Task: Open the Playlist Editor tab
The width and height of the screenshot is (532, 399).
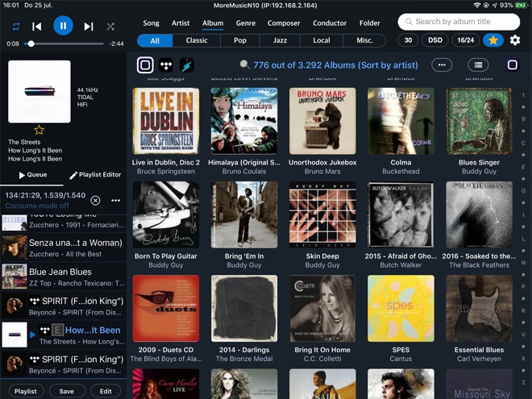Action: [x=95, y=175]
